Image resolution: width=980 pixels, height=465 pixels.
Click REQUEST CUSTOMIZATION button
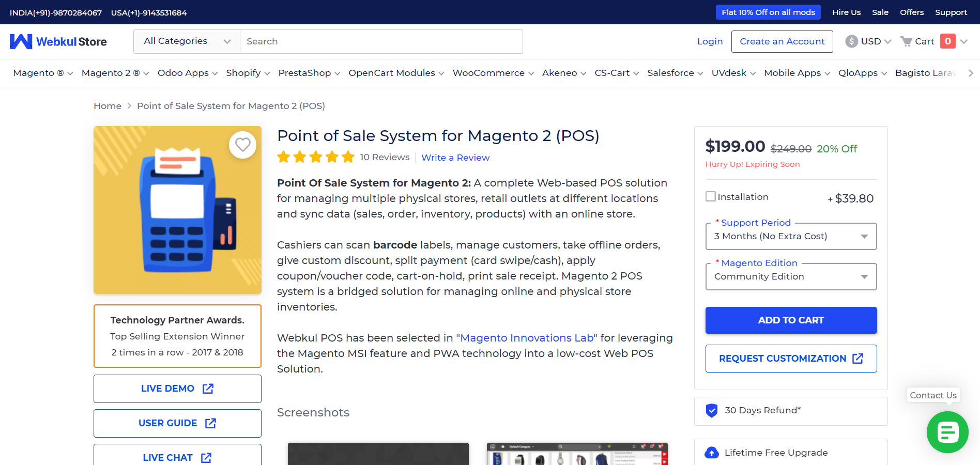click(791, 359)
